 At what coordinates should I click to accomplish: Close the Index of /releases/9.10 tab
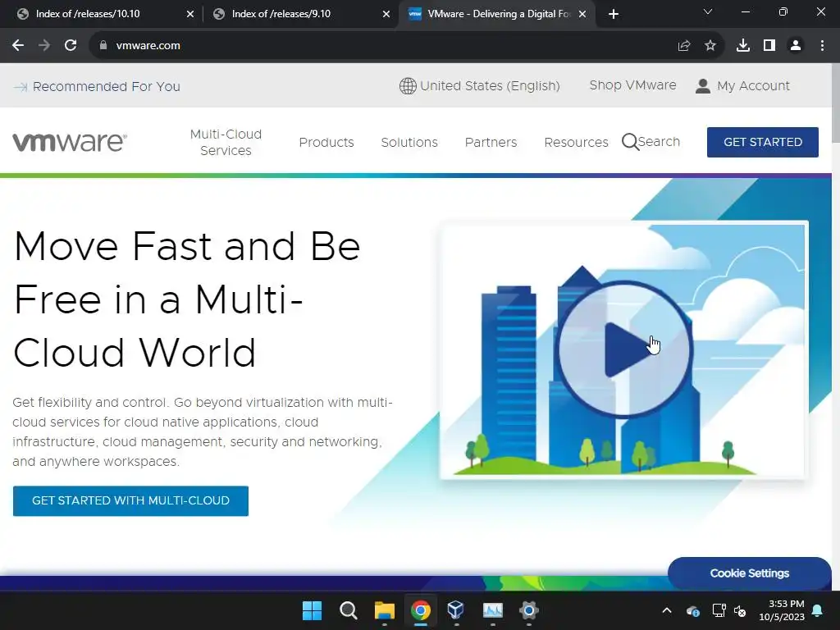tap(386, 14)
